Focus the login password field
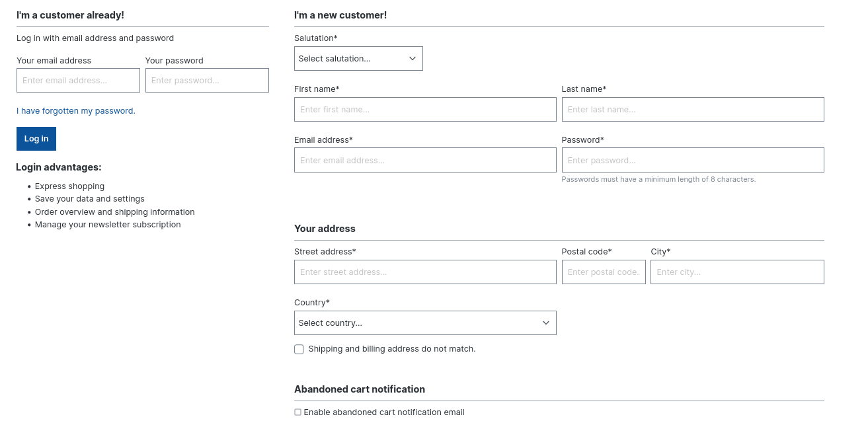Screen dimensions: 868x423 tap(207, 80)
